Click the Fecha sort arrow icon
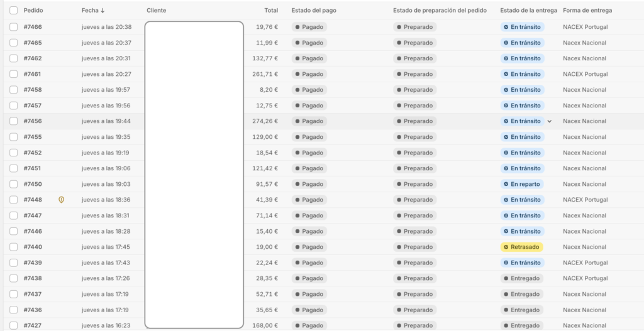The height and width of the screenshot is (331, 644). point(103,11)
